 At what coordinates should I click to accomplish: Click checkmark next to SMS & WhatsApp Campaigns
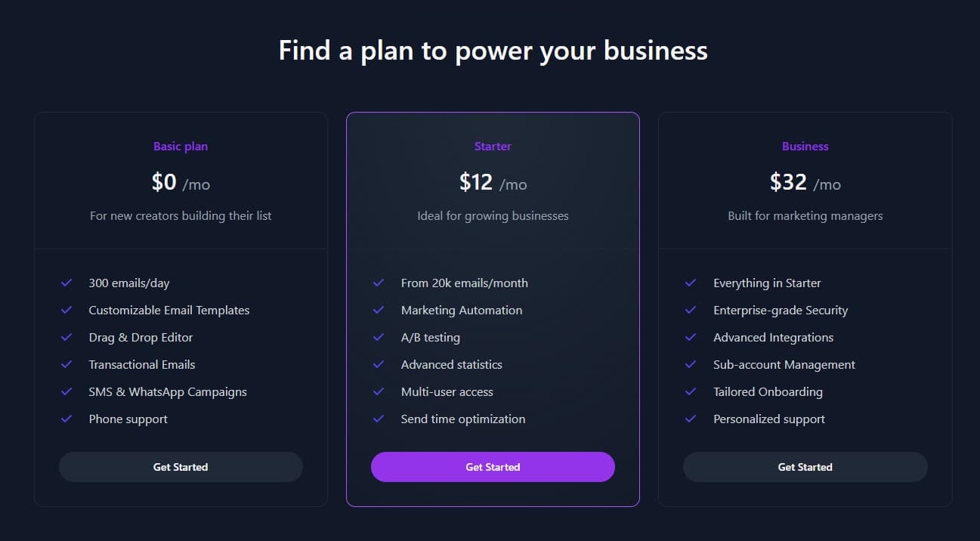point(66,391)
